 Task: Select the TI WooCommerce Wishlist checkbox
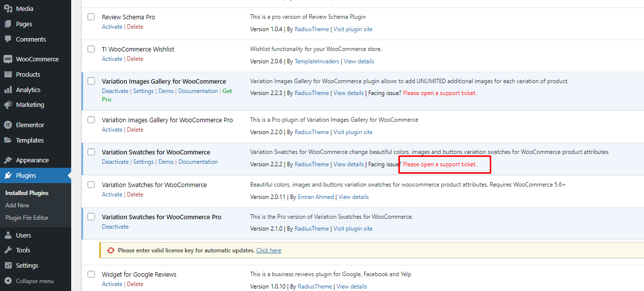tap(91, 49)
